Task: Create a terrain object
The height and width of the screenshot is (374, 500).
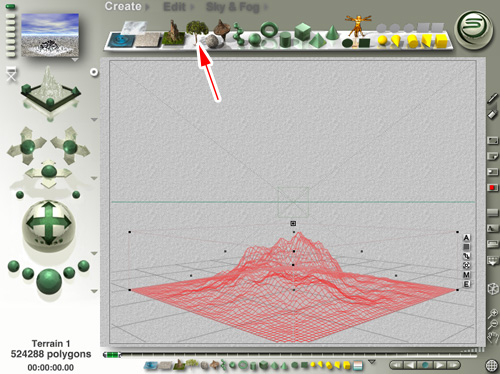Action: (173, 34)
